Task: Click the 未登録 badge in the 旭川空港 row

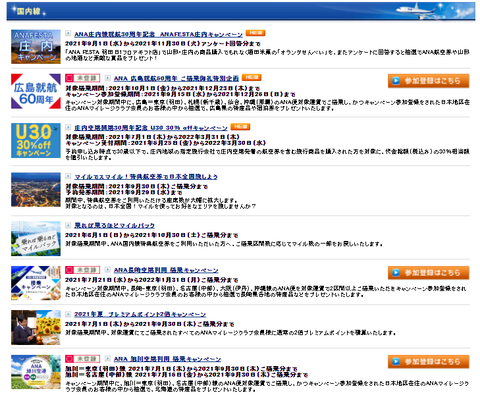Action: coord(82,359)
